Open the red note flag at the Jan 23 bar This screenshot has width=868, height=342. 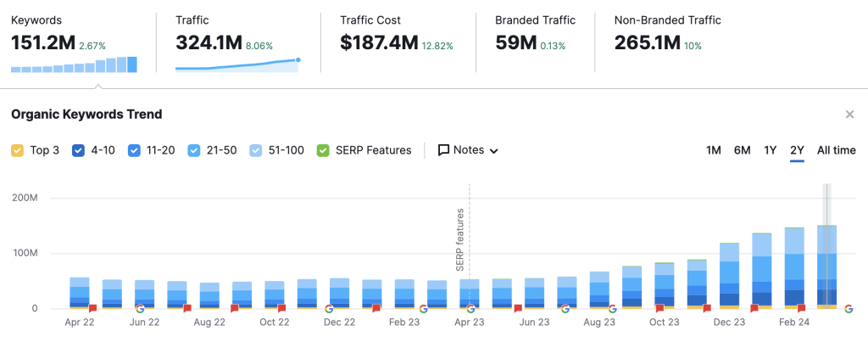pyautogui.click(x=376, y=309)
